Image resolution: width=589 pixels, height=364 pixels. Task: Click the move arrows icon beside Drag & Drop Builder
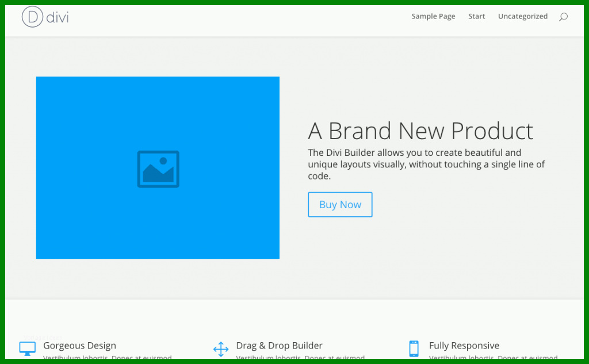click(x=221, y=349)
